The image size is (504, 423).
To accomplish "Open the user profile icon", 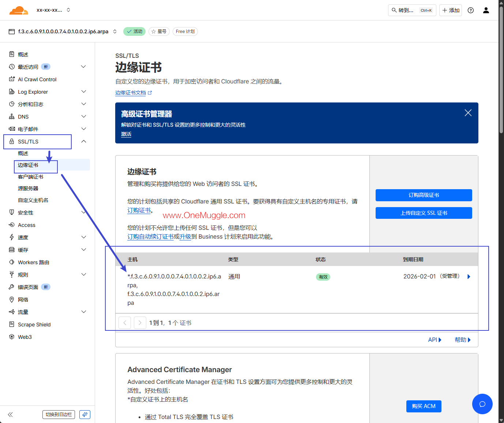I will 486,10.
